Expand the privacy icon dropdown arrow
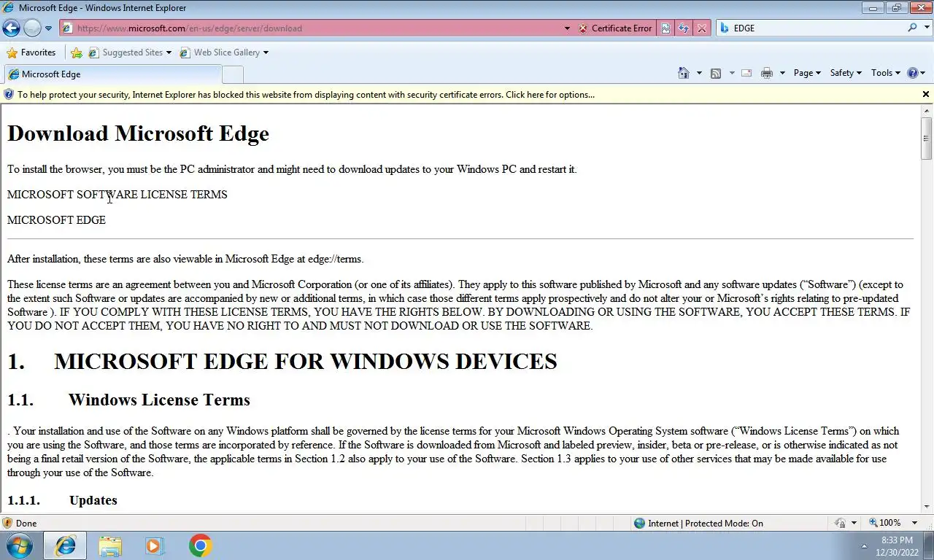The image size is (934, 560). 853,523
